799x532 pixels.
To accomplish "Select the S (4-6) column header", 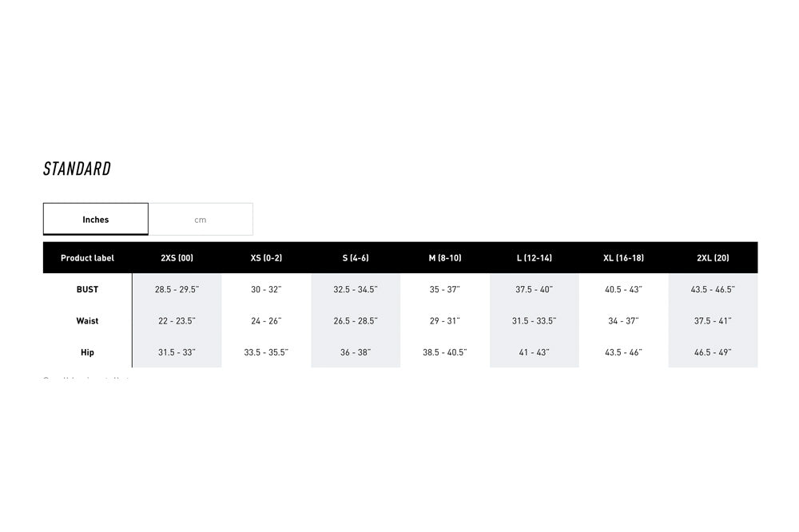I will (356, 258).
